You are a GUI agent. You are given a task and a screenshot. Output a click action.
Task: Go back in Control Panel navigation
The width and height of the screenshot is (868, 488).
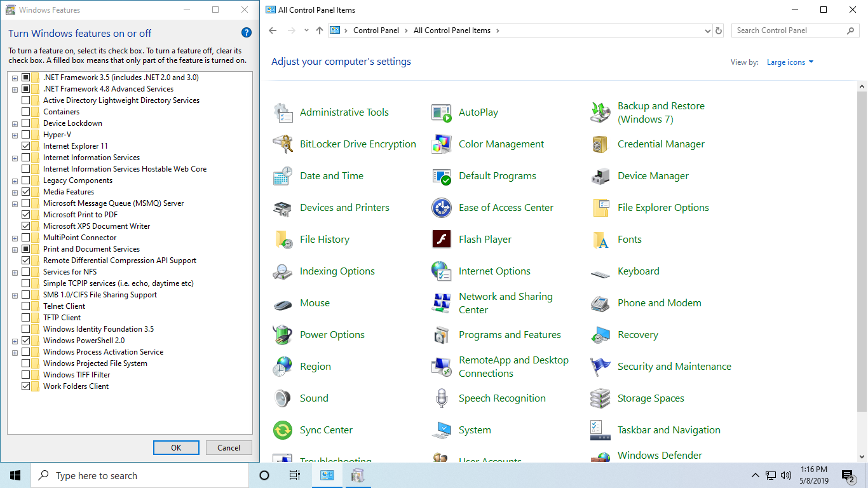pos(273,30)
